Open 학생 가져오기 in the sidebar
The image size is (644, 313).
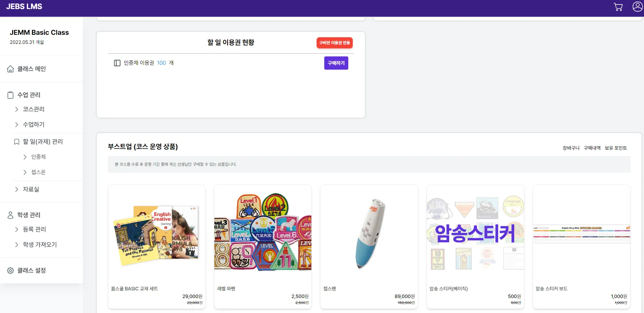pos(40,245)
